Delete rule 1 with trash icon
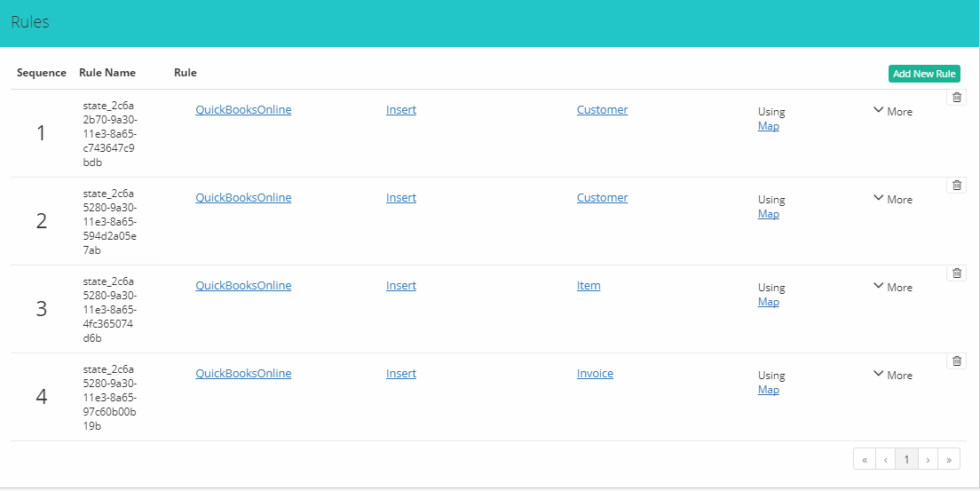The width and height of the screenshot is (980, 491). coord(956,98)
